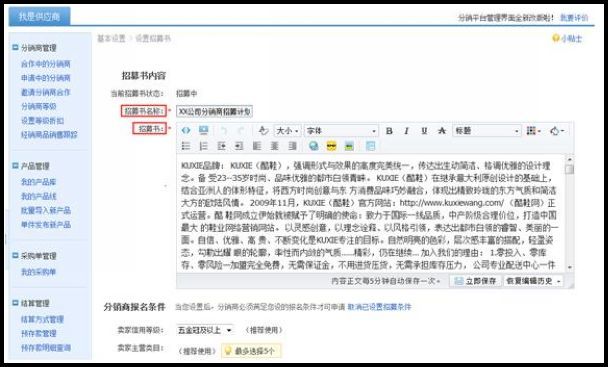Open 分销商等级 in sidebar
Image resolution: width=608 pixels, height=367 pixels.
click(x=39, y=106)
